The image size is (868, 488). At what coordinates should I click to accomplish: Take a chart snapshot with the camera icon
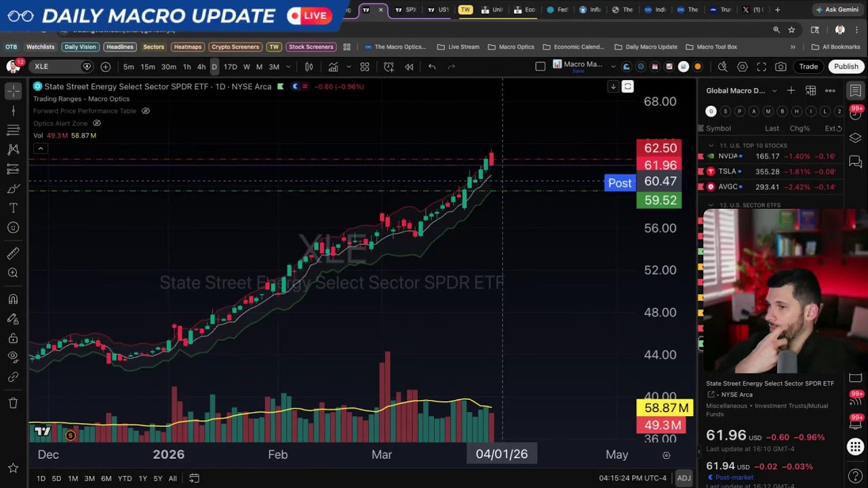click(x=781, y=66)
